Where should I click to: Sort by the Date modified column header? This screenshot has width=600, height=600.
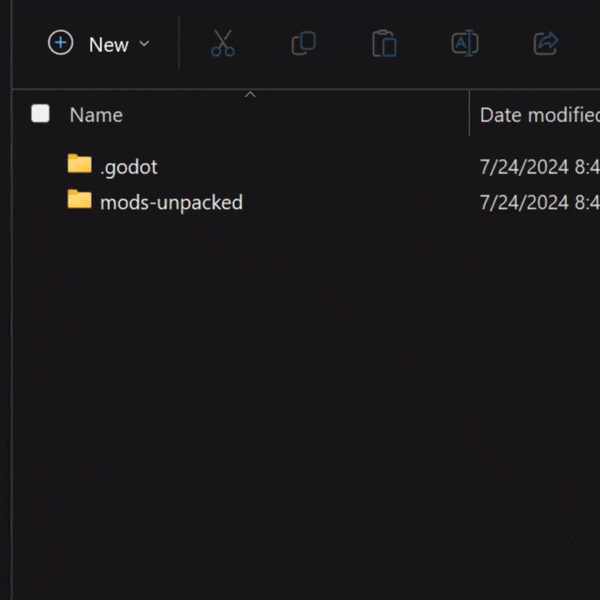(538, 115)
